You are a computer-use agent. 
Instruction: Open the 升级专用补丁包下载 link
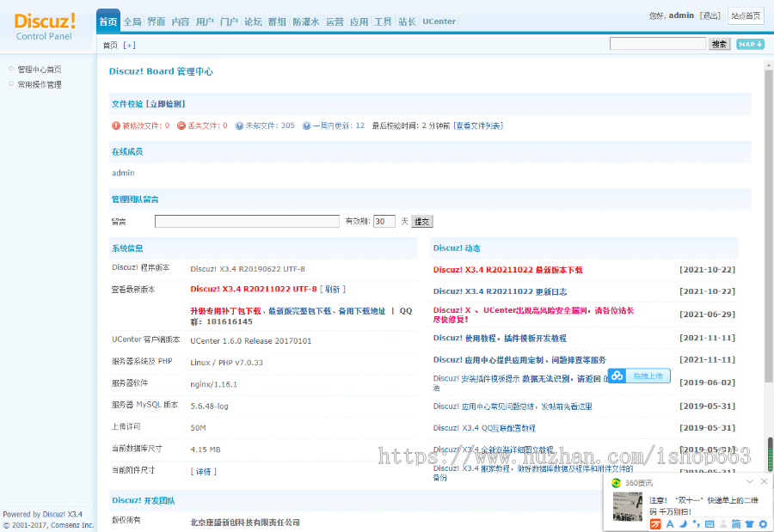click(225, 311)
